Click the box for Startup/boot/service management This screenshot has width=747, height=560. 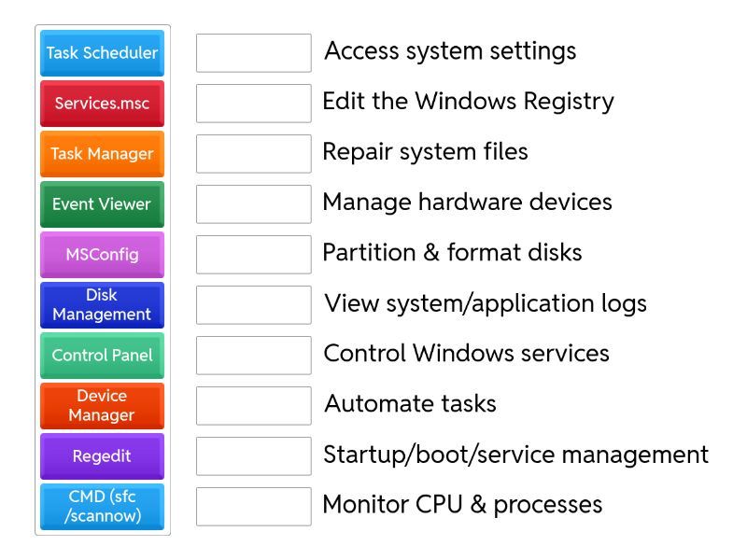tap(253, 456)
